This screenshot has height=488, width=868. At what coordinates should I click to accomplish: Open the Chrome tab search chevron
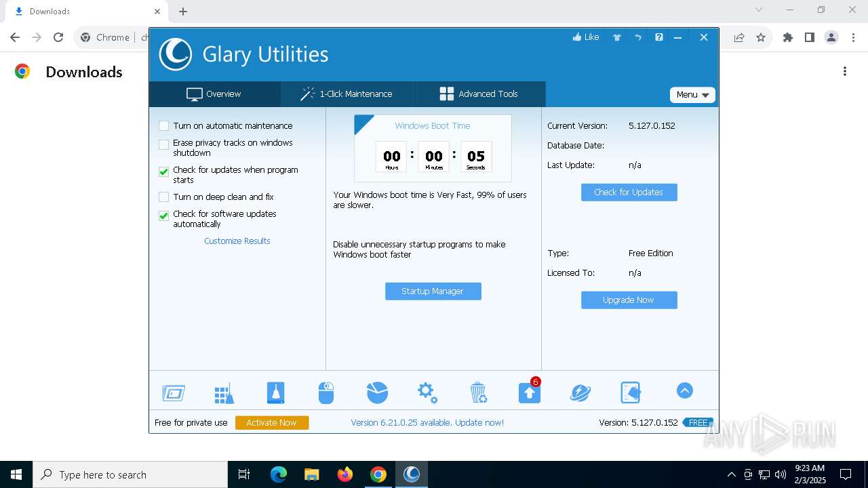coord(759,9)
